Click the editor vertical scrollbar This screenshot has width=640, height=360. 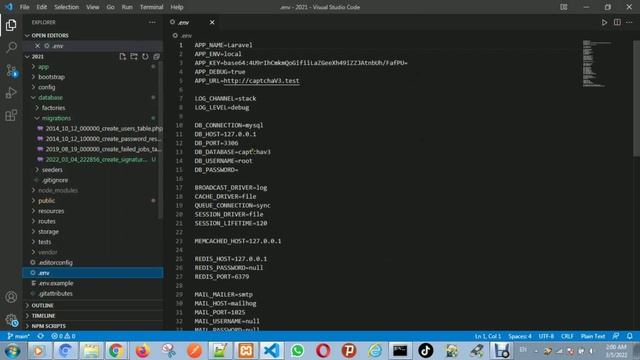click(636, 98)
